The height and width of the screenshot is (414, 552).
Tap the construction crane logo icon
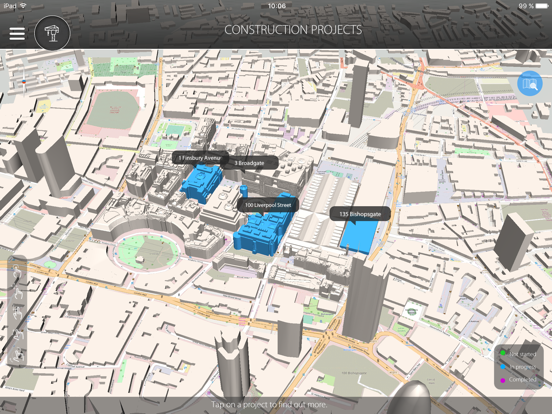pyautogui.click(x=52, y=33)
